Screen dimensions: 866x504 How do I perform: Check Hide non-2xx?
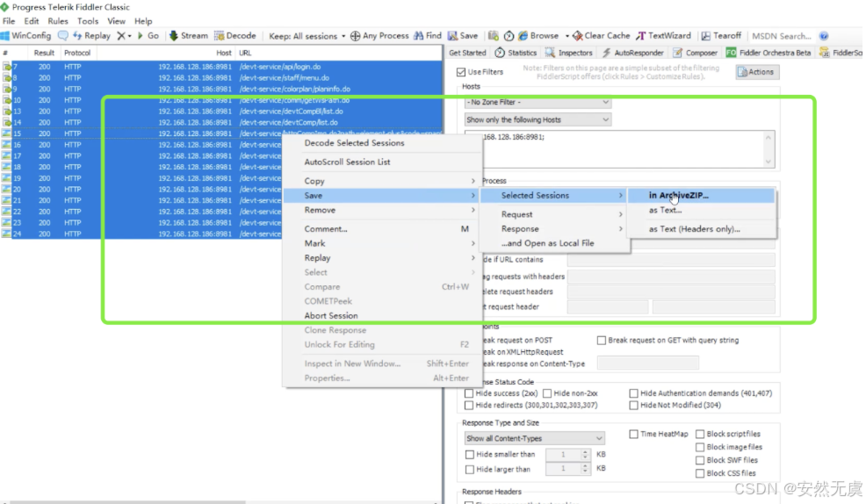tap(547, 393)
